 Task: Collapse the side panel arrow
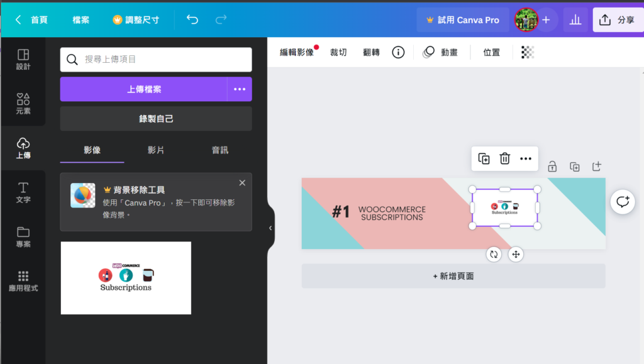coord(270,228)
